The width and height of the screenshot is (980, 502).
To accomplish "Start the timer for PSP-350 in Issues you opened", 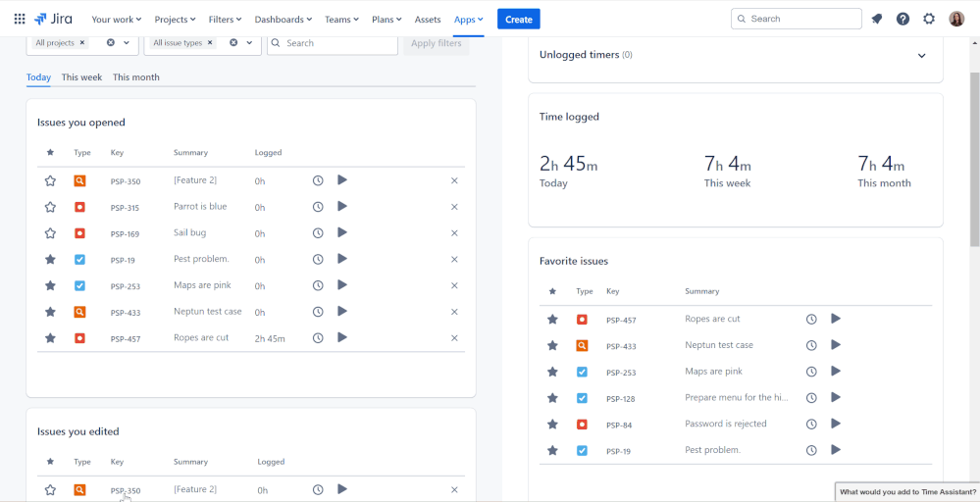I will point(342,180).
